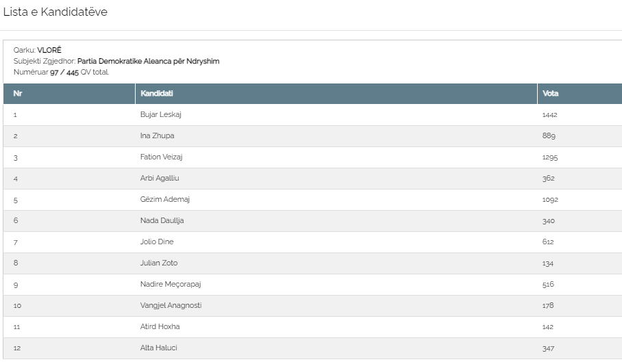622x364 pixels.
Task: Click the Lista e Kandidatëve heading
Action: pyautogui.click(x=55, y=12)
